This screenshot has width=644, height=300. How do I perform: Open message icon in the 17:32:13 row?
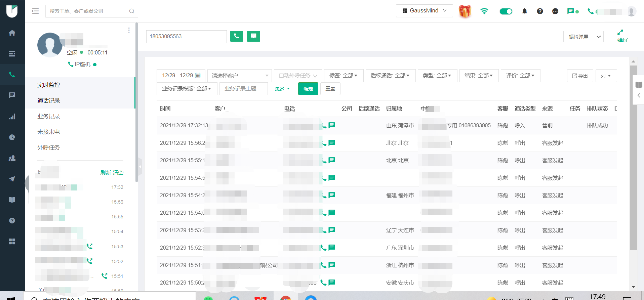(332, 125)
